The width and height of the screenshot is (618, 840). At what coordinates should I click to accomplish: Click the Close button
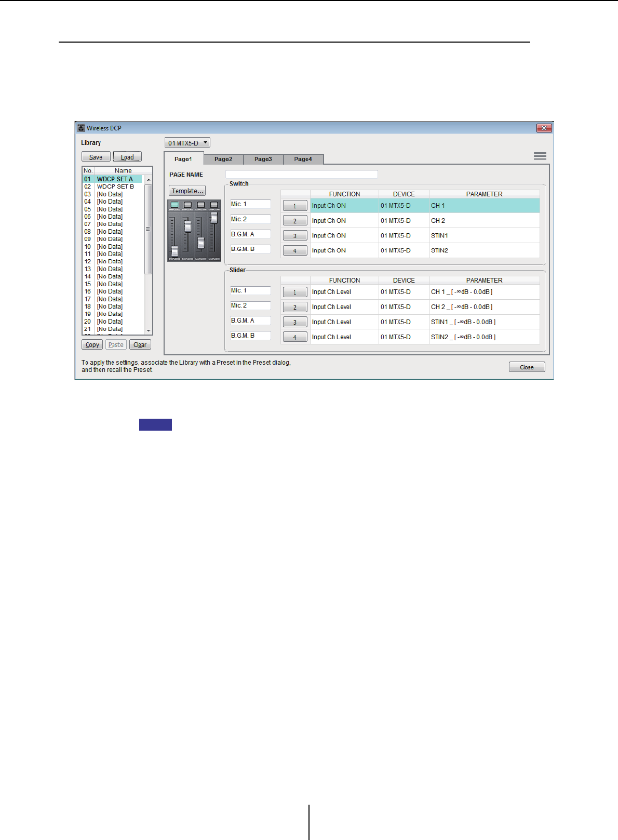click(527, 367)
